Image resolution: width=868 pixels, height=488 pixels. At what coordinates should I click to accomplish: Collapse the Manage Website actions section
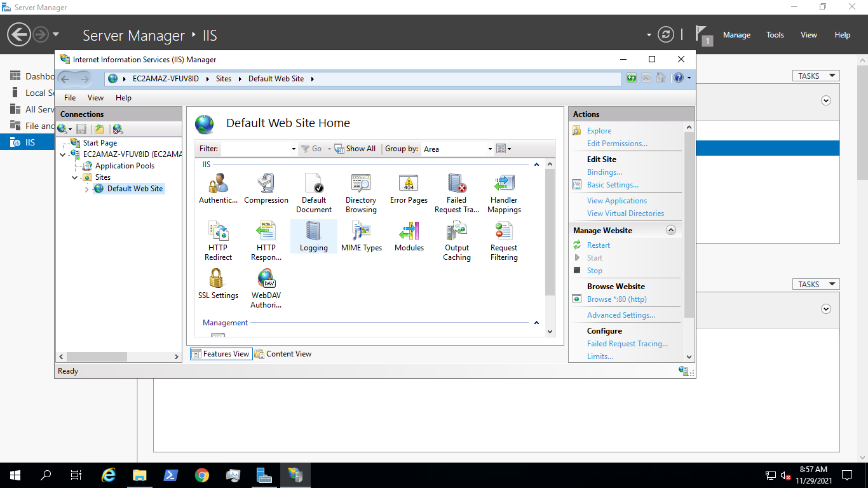(x=670, y=231)
